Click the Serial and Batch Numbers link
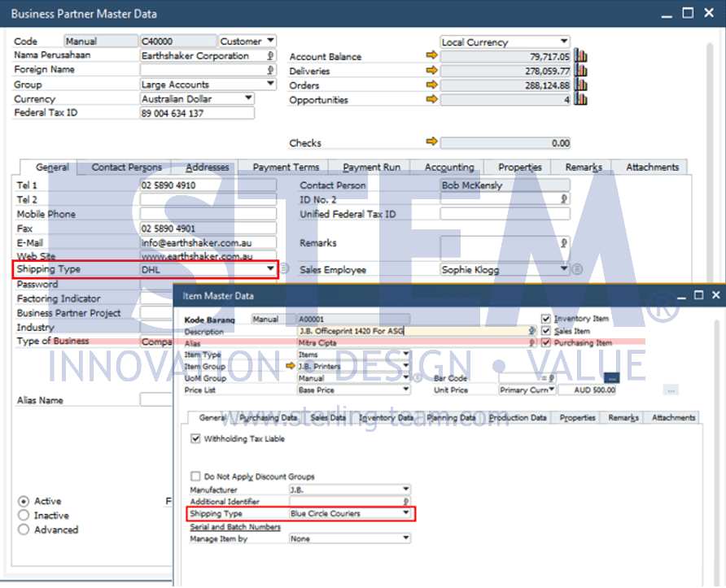 click(x=235, y=527)
